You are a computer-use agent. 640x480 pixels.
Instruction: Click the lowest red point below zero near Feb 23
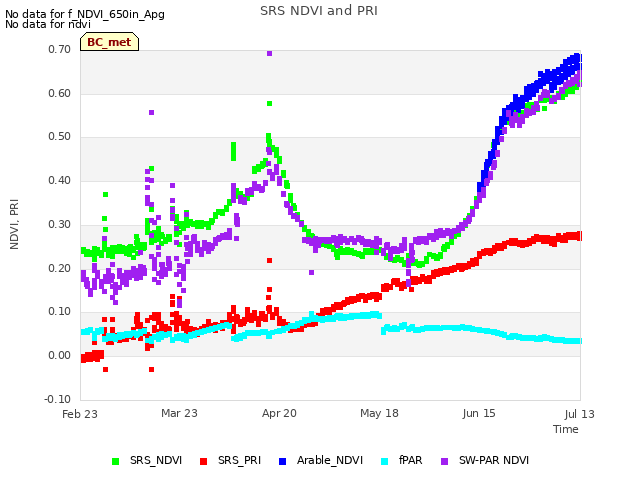(106, 369)
